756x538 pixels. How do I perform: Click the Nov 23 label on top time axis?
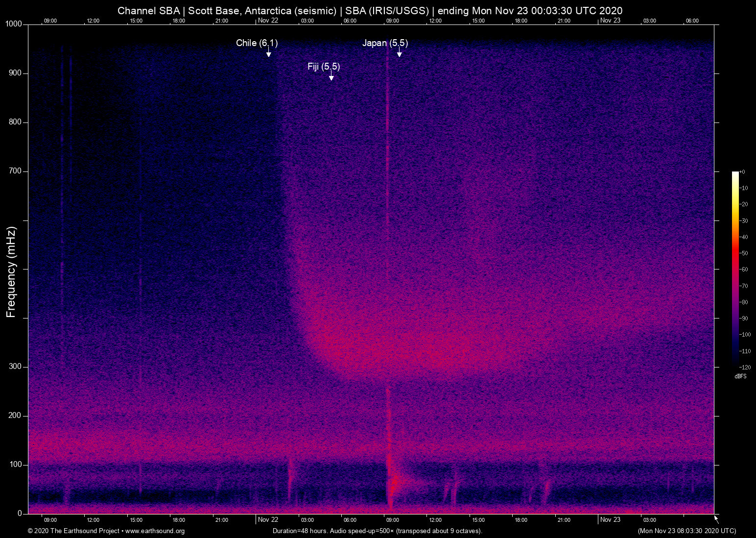[x=610, y=20]
